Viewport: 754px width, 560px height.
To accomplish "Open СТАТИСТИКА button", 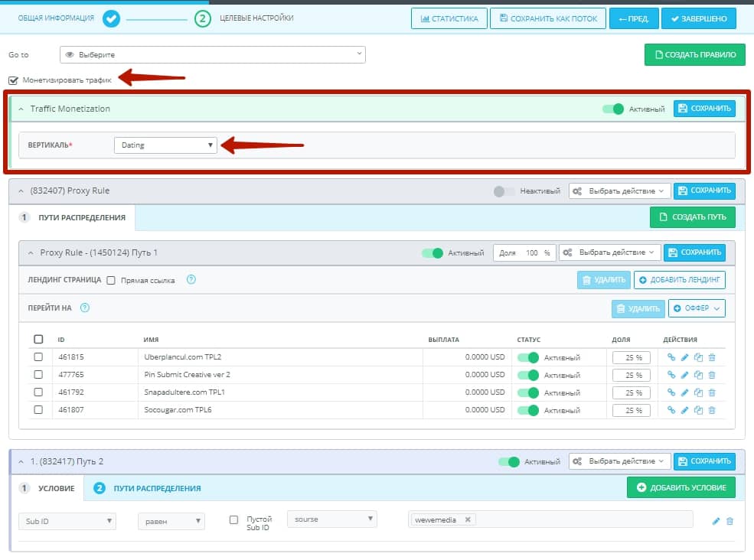I will click(449, 19).
